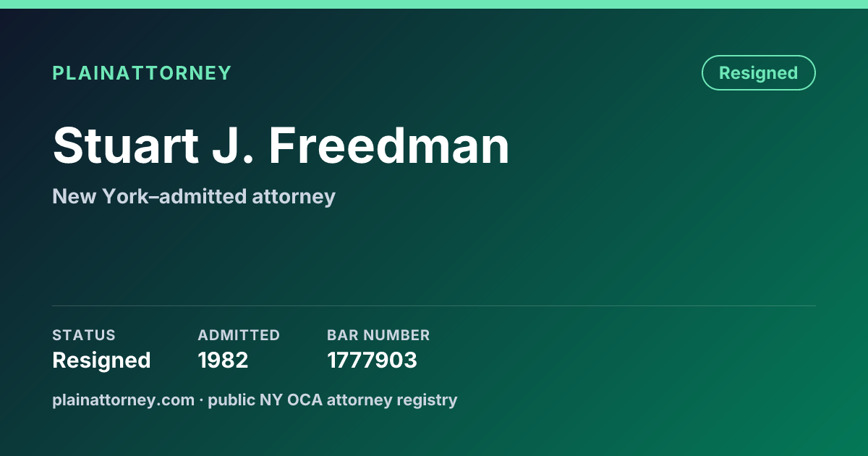The height and width of the screenshot is (456, 868).
Task: Click the ADMITTED field label
Action: [x=239, y=335]
